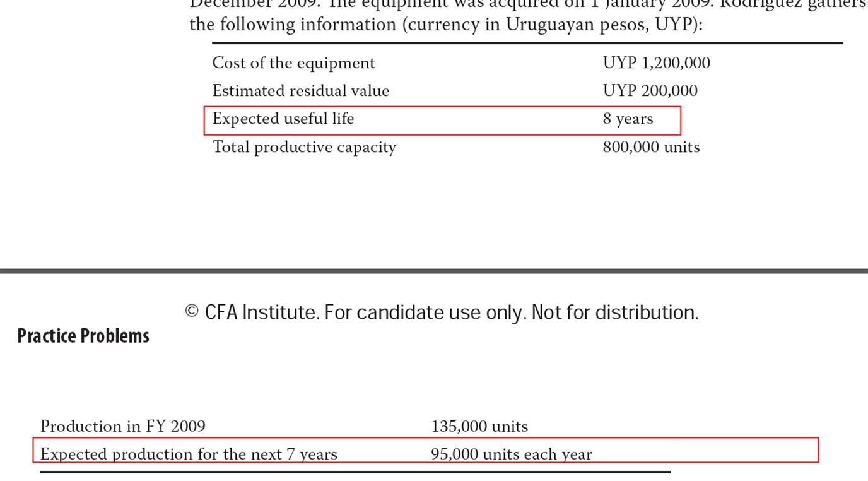Viewport: 868px width, 481px height.
Task: Select the "95,000 units each year" value
Action: (512, 454)
